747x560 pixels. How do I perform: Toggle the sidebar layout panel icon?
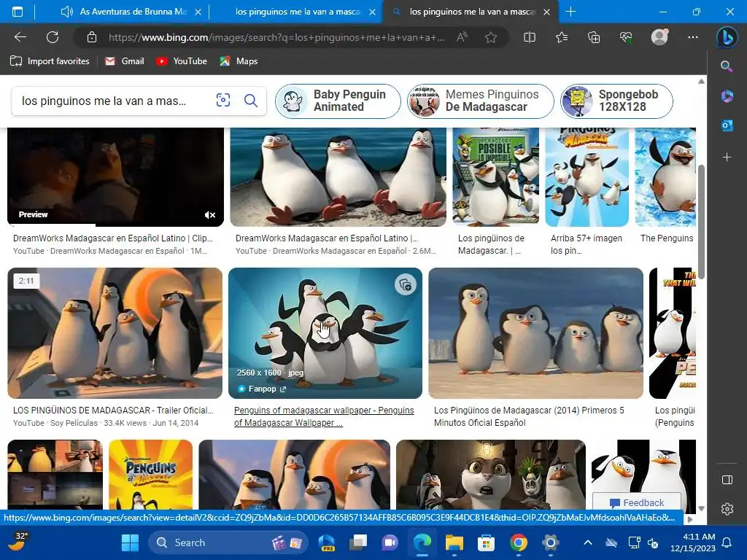tap(727, 480)
